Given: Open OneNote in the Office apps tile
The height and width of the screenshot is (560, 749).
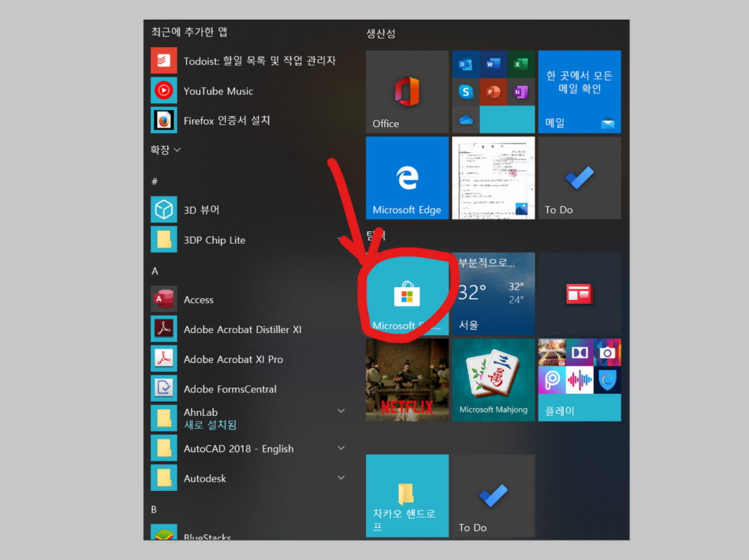Looking at the screenshot, I should (x=521, y=92).
